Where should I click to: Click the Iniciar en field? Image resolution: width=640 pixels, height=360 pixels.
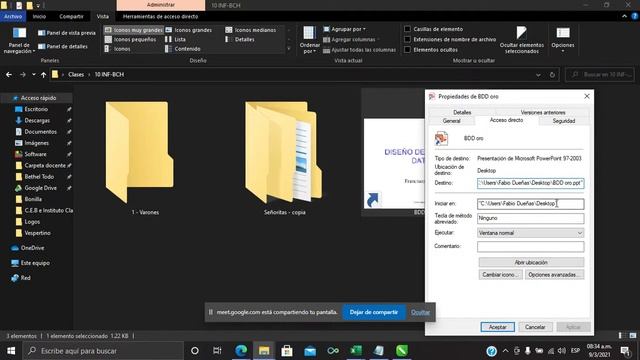tap(530, 204)
